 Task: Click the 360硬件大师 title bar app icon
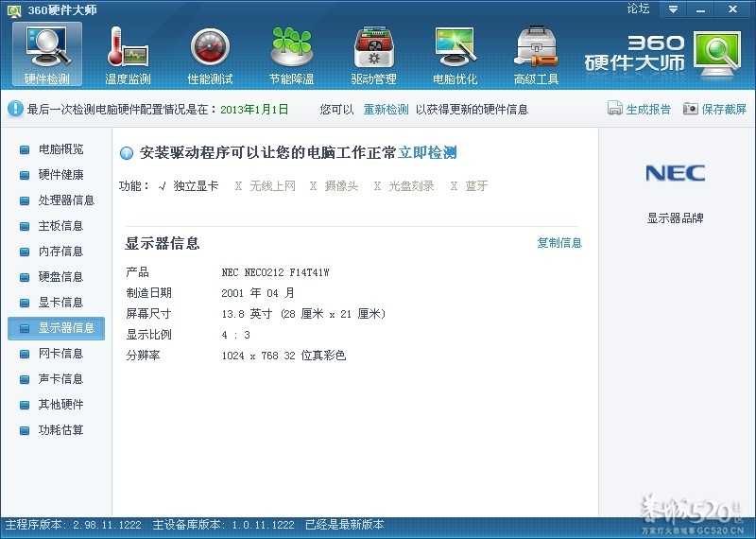[x=14, y=10]
